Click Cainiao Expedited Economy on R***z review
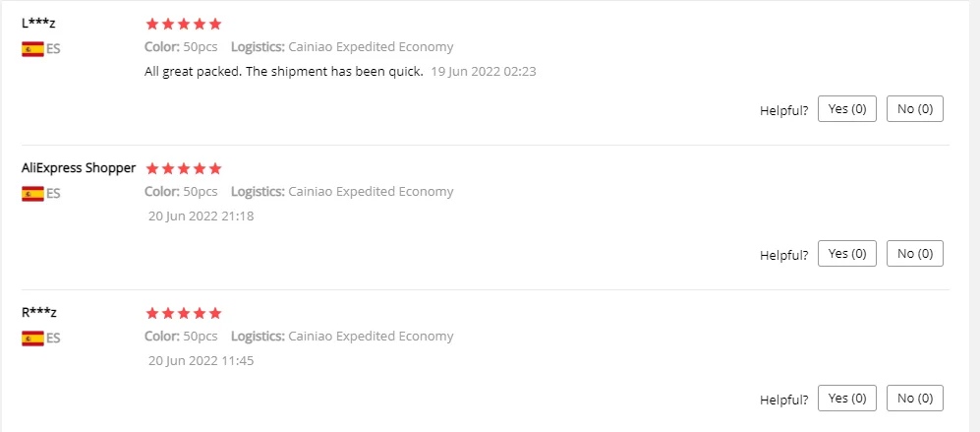980x432 pixels. [371, 337]
